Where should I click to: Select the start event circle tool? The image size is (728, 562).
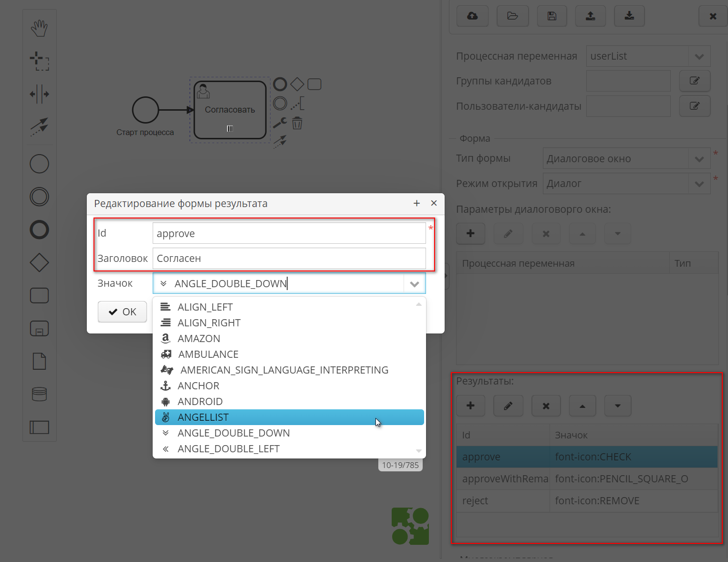[39, 164]
